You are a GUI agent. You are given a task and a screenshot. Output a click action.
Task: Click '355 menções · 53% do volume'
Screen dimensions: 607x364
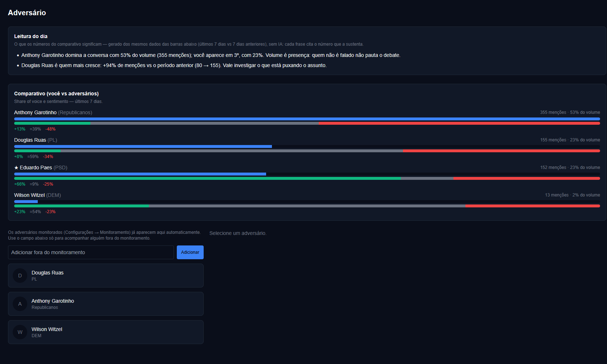pos(570,112)
